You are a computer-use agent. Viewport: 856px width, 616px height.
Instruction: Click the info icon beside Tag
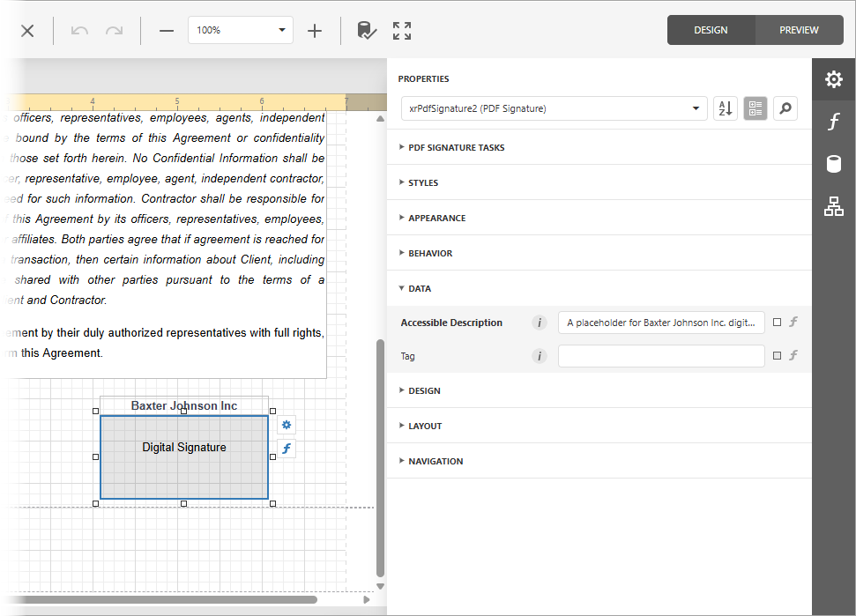click(540, 356)
